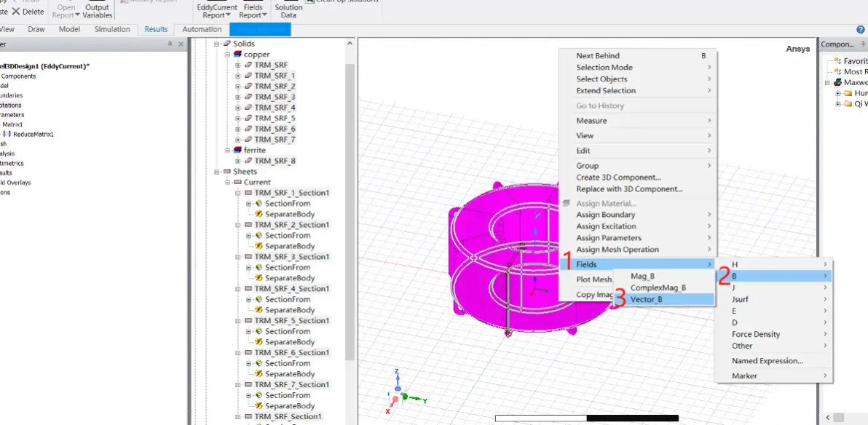This screenshot has height=425, width=868.
Task: Switch to the Draw ribbon tab
Action: (x=36, y=29)
